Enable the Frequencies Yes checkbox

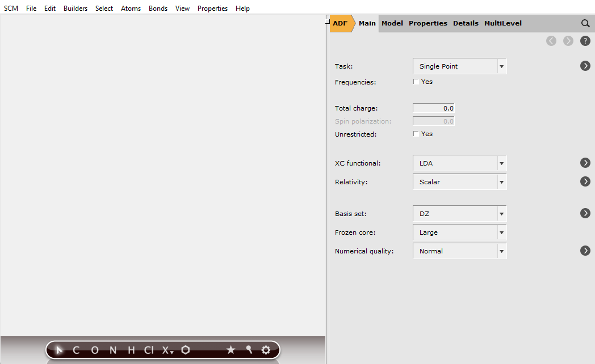coord(416,81)
